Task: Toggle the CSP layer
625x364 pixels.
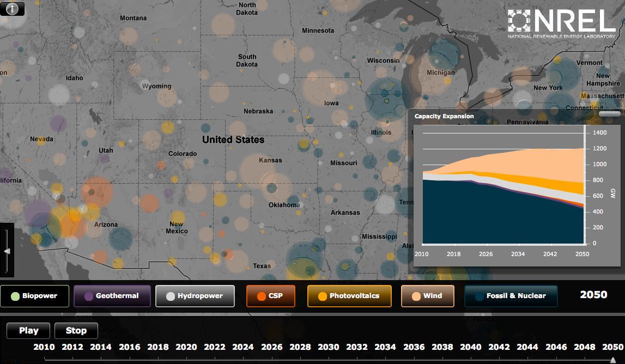Action: click(x=271, y=296)
